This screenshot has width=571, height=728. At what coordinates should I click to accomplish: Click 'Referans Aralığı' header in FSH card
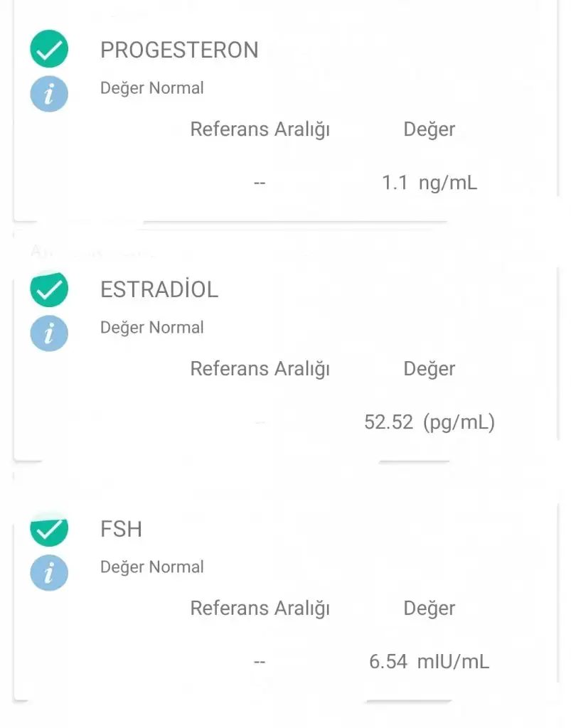pos(260,609)
